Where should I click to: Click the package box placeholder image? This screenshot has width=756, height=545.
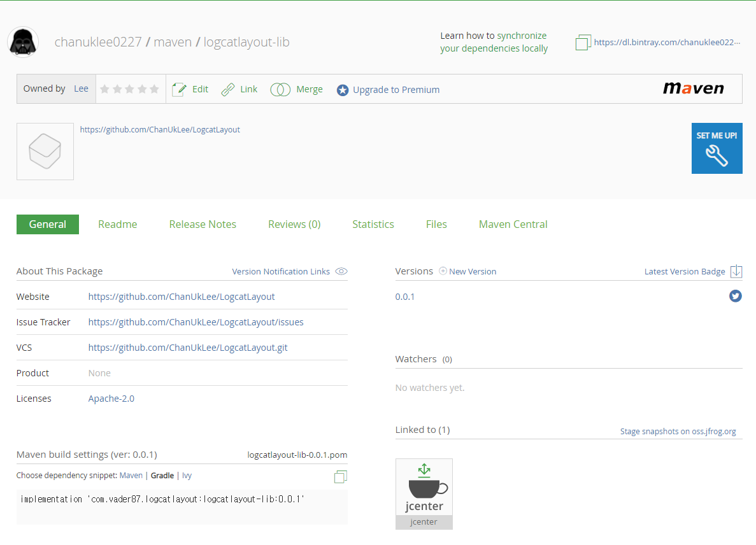click(x=45, y=152)
